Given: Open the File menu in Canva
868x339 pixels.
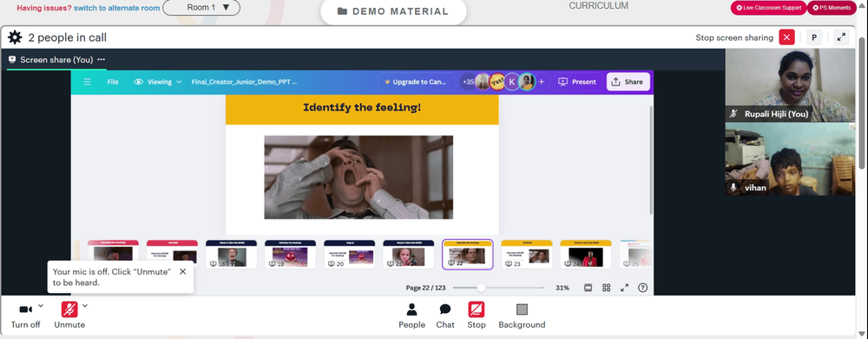Looking at the screenshot, I should pos(113,82).
